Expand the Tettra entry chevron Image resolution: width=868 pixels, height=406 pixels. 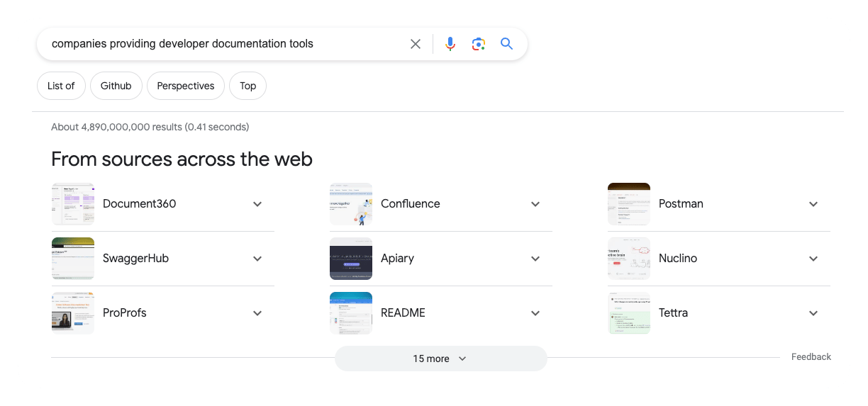(x=813, y=313)
